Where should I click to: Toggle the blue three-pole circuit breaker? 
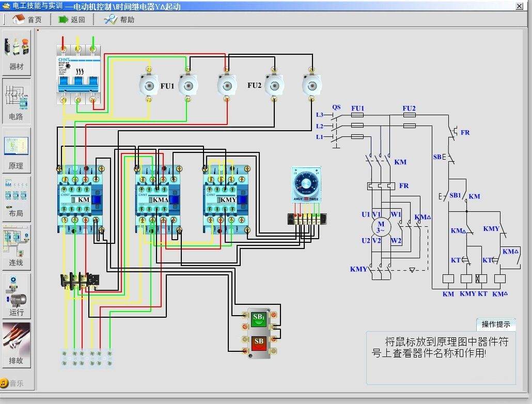pos(78,76)
